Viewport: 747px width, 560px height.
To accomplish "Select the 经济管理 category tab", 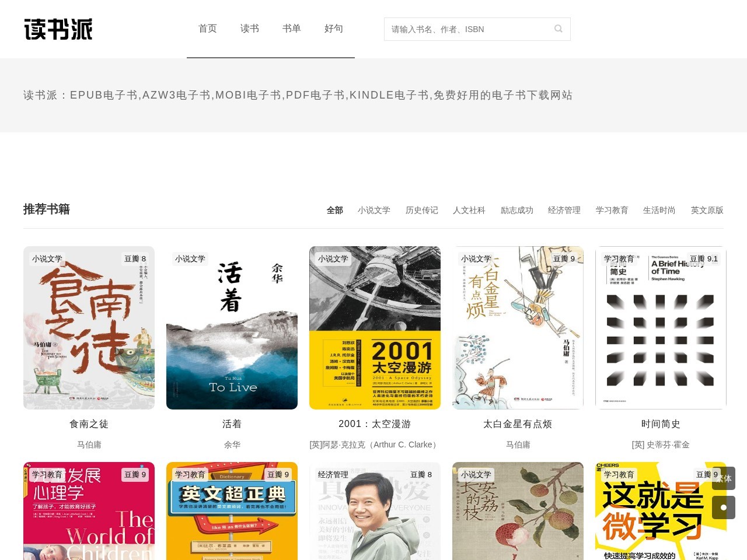I will (x=564, y=210).
